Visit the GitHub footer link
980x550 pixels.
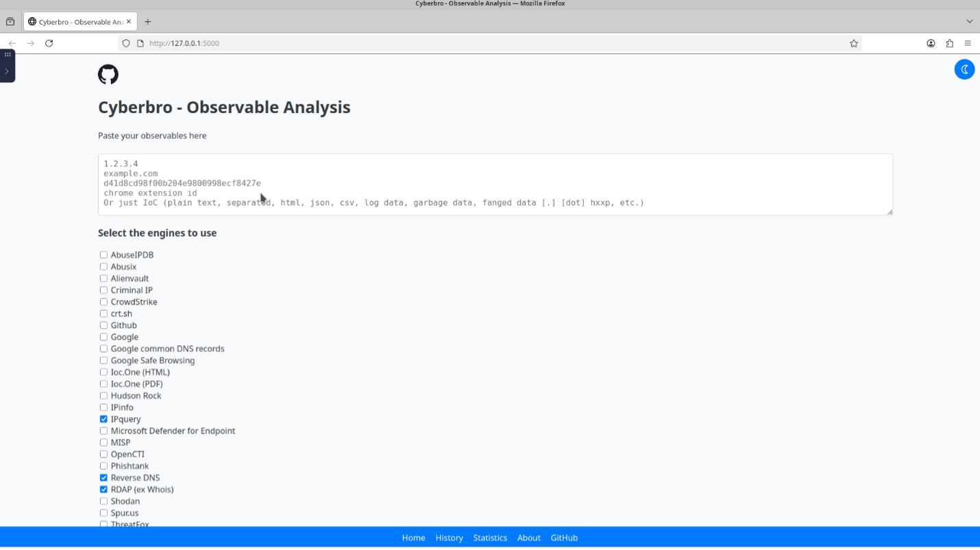[x=564, y=538]
